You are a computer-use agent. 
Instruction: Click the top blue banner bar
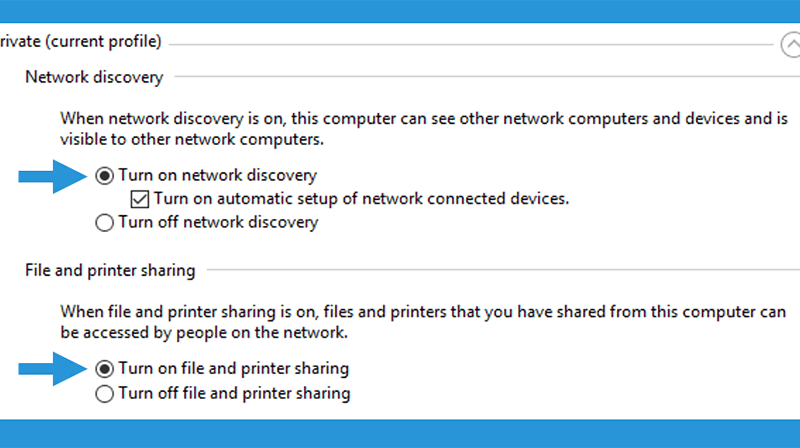click(400, 11)
